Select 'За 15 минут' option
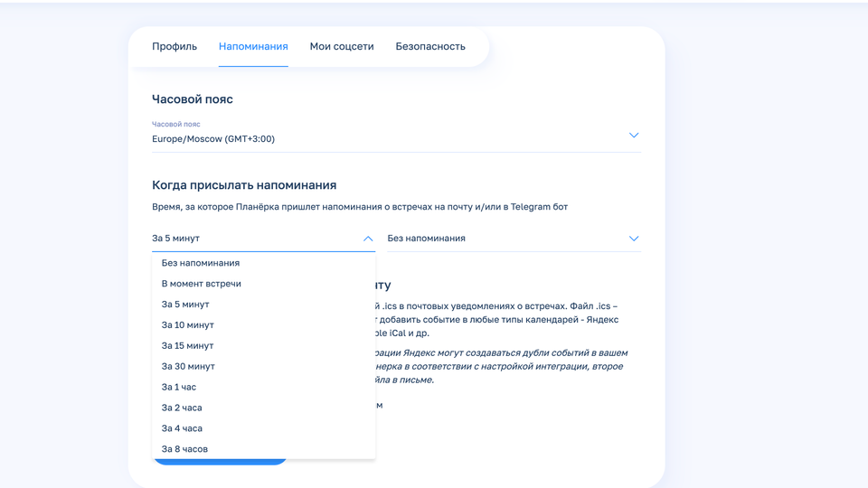This screenshot has height=488, width=868. [263, 345]
